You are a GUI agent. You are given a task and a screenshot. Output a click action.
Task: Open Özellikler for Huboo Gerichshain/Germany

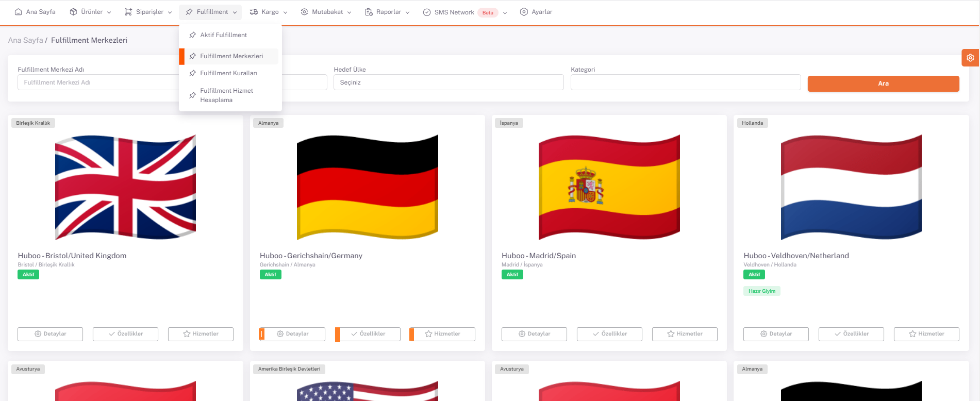(x=368, y=334)
